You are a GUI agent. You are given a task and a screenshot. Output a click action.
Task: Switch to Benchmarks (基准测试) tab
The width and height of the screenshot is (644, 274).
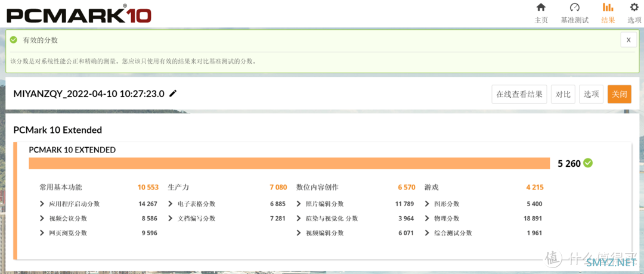pyautogui.click(x=575, y=13)
